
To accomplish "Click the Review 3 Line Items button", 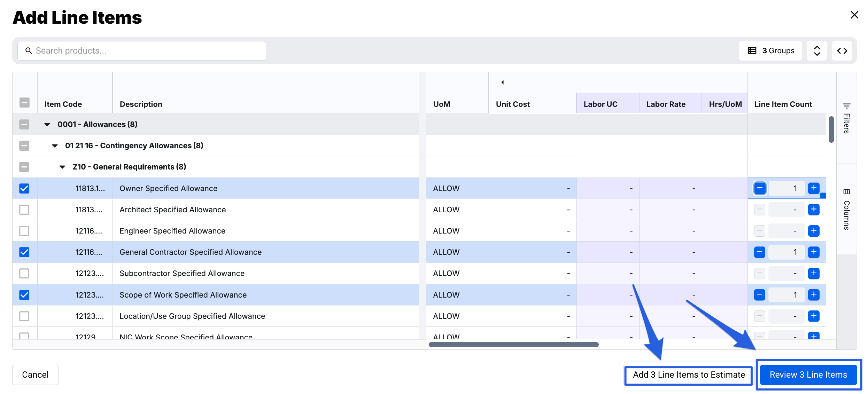I will pyautogui.click(x=808, y=375).
